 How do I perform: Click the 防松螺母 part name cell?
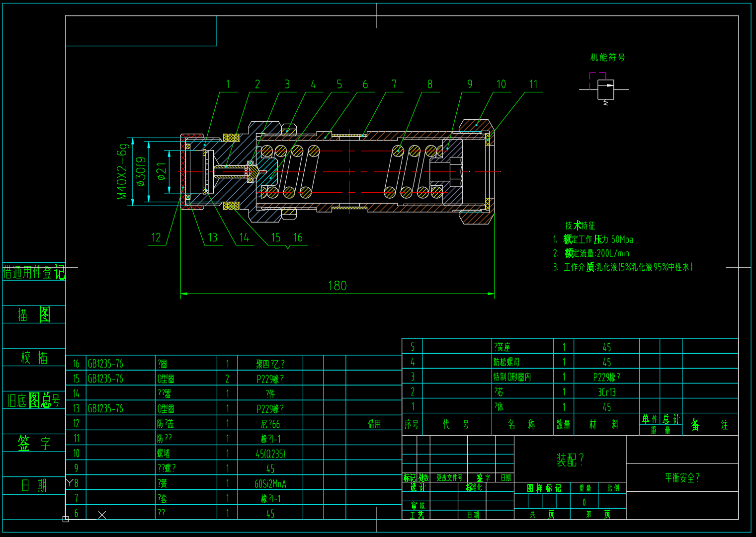[506, 362]
